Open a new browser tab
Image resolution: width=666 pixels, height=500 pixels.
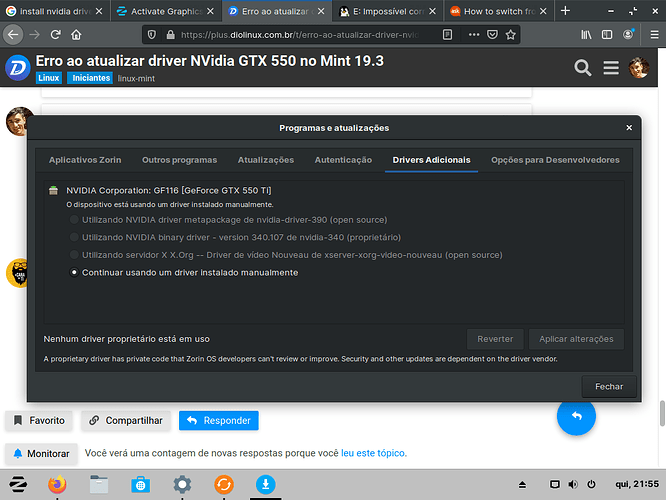[565, 11]
